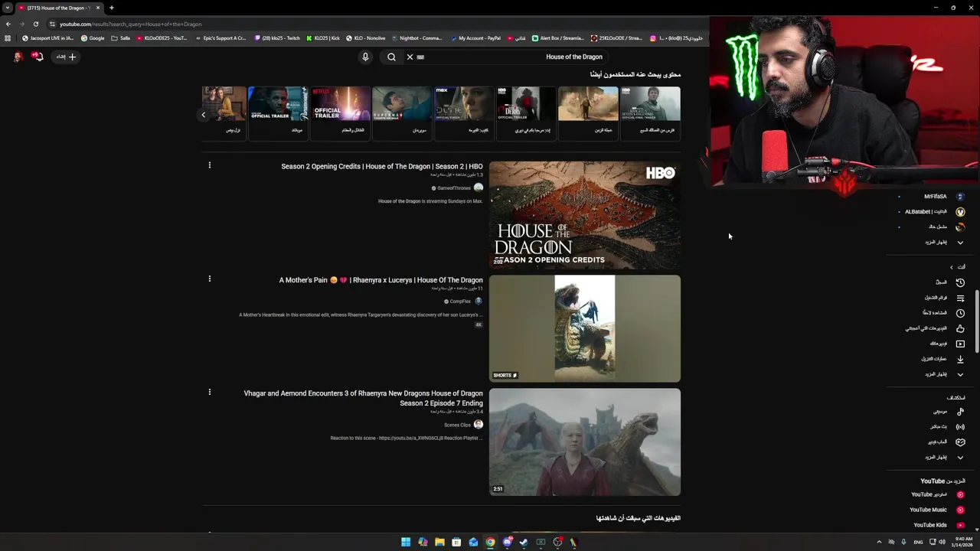Open the Welcome to Derry carousel card
Image resolution: width=980 pixels, height=551 pixels.
[x=526, y=112]
